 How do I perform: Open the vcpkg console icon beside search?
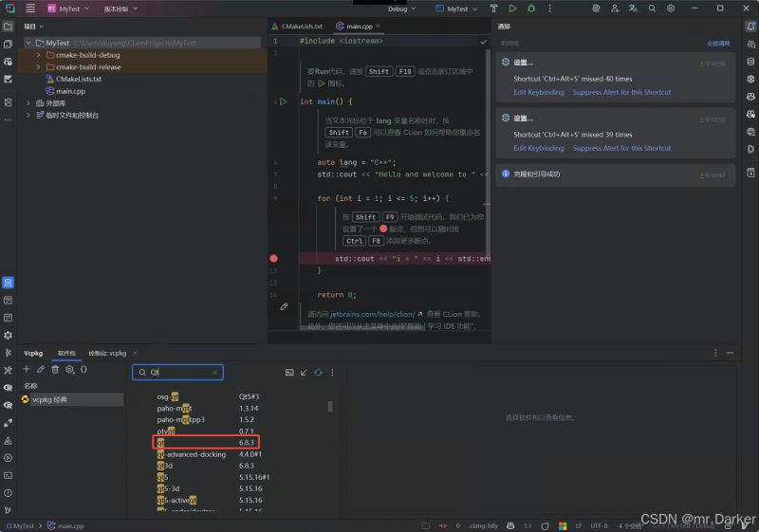point(289,373)
